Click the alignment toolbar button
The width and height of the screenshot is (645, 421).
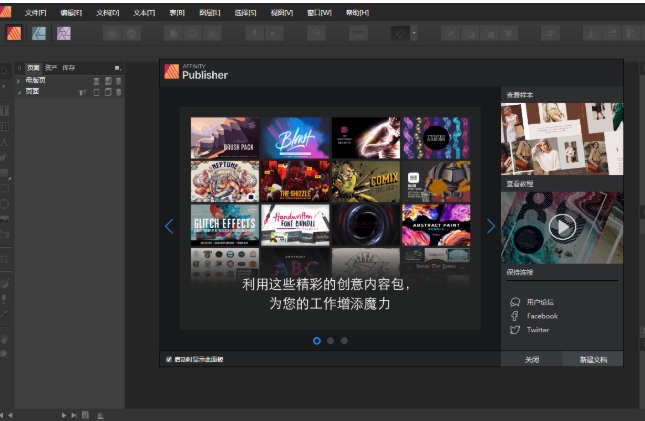[550, 33]
